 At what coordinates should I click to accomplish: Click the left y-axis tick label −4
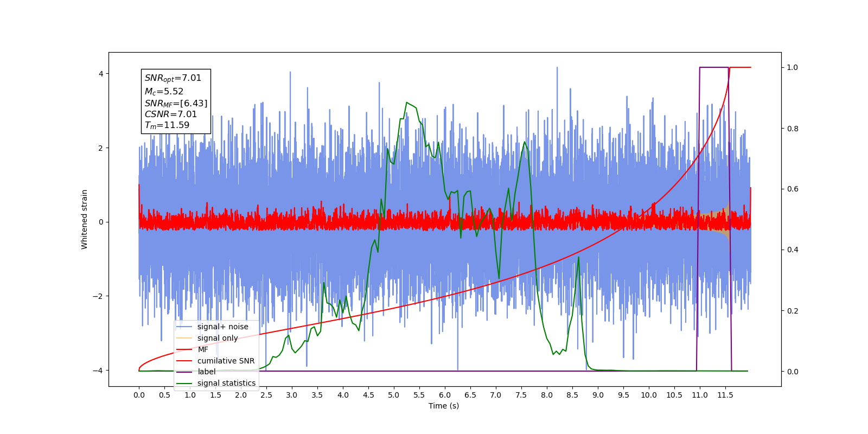pyautogui.click(x=98, y=371)
